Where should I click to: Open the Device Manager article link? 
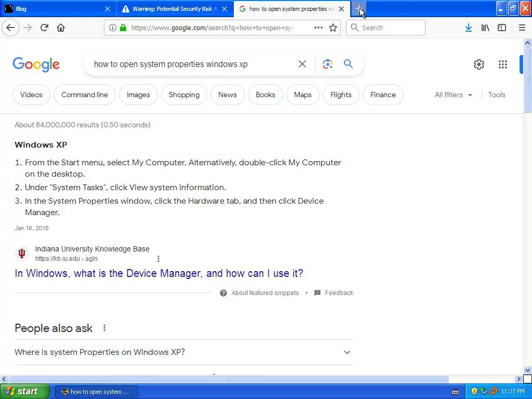click(159, 273)
